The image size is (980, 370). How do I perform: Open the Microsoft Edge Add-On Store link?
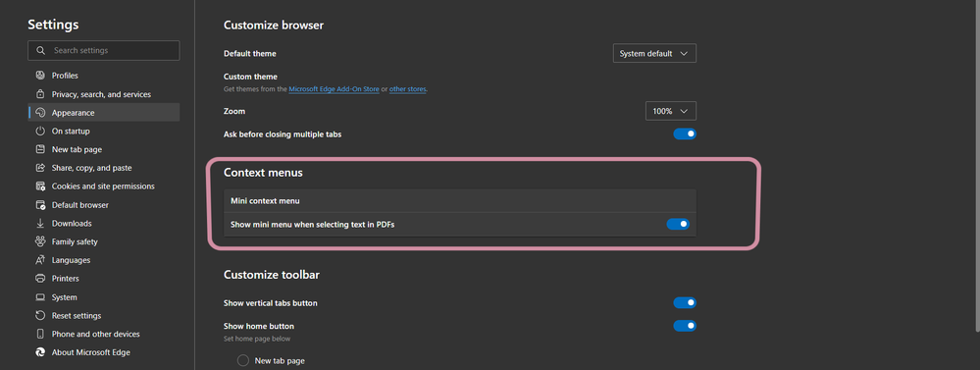(x=334, y=89)
